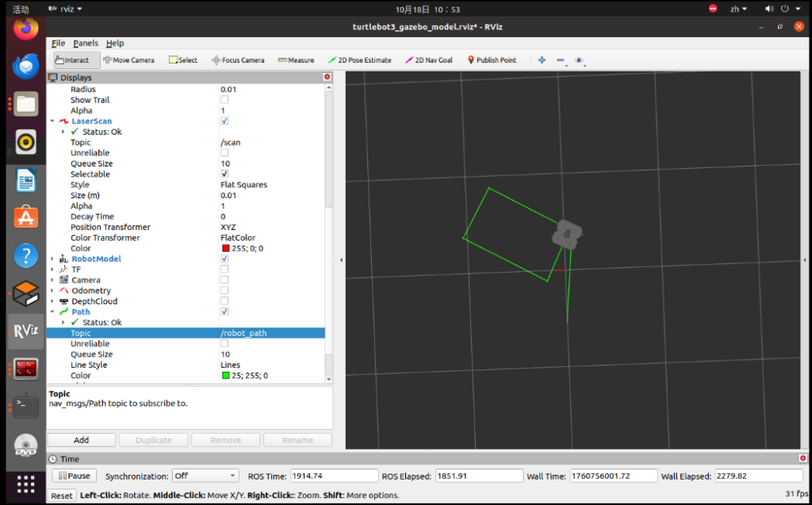Open the Panels menu
Screen dimensions: 812x505
tap(86, 44)
